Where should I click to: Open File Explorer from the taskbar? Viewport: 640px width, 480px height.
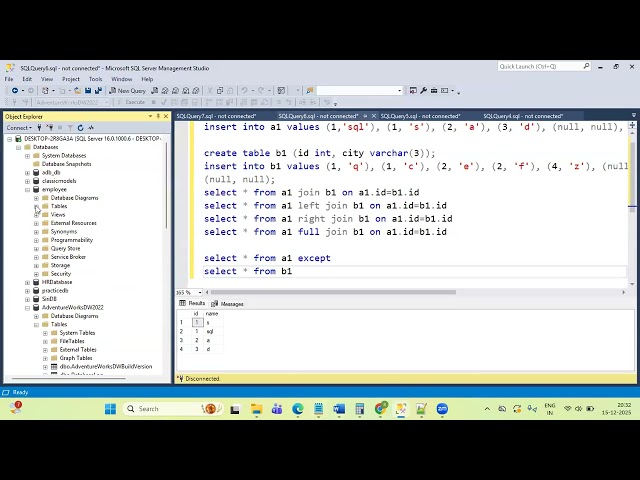[256, 409]
